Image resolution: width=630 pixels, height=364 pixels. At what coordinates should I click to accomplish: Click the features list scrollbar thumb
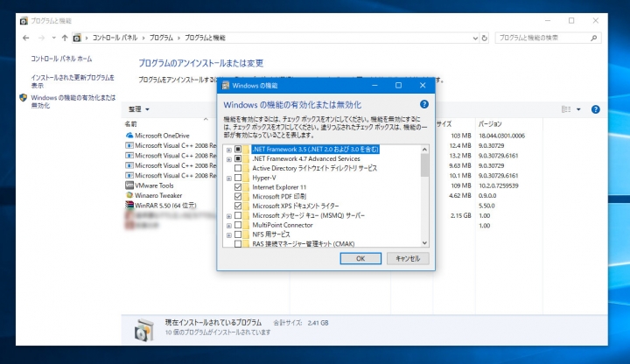[x=424, y=165]
